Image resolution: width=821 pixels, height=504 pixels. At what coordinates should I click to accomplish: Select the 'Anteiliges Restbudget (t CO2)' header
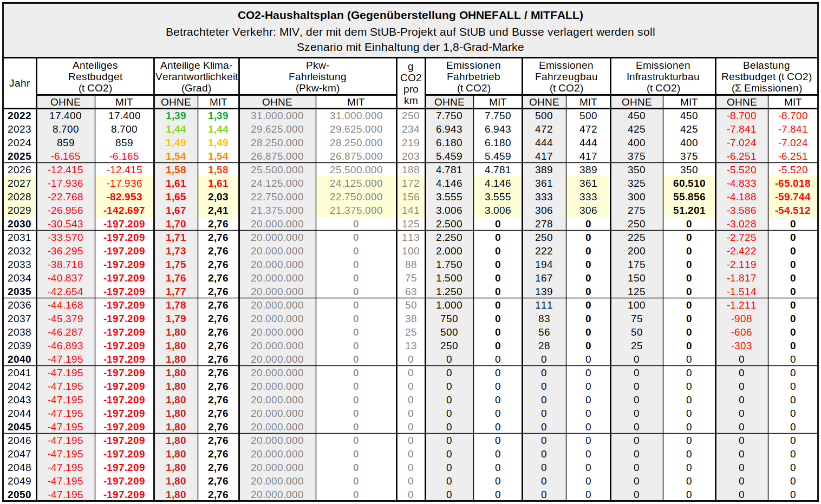(x=95, y=77)
